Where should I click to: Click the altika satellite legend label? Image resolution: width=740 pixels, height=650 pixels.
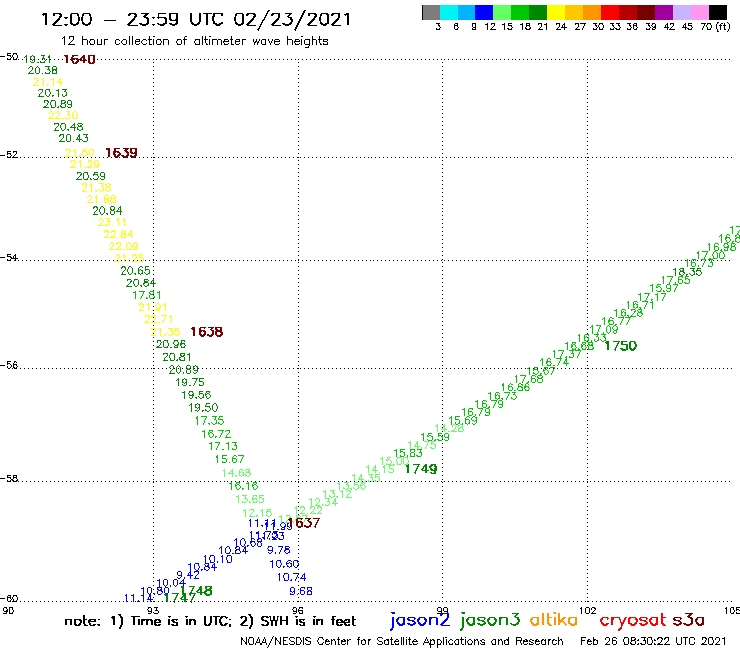click(554, 619)
